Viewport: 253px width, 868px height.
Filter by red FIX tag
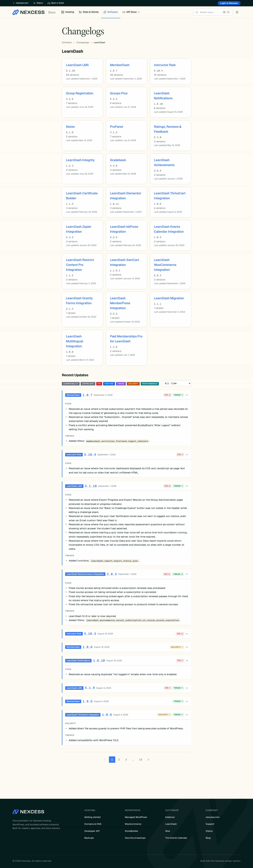99,383
